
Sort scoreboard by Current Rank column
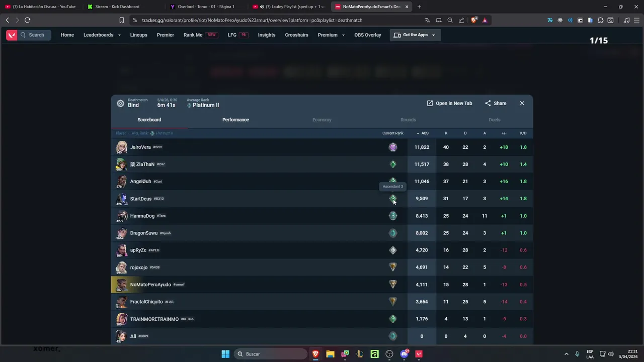(393, 133)
